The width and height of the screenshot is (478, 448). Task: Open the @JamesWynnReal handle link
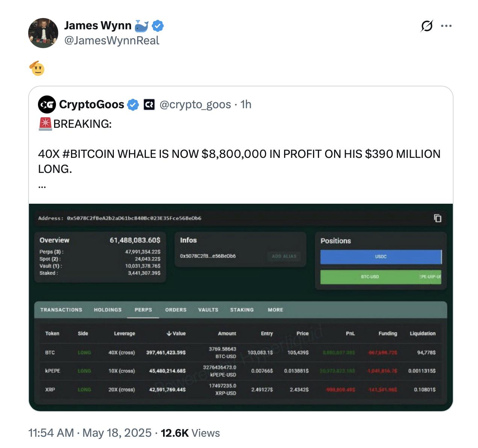click(112, 41)
